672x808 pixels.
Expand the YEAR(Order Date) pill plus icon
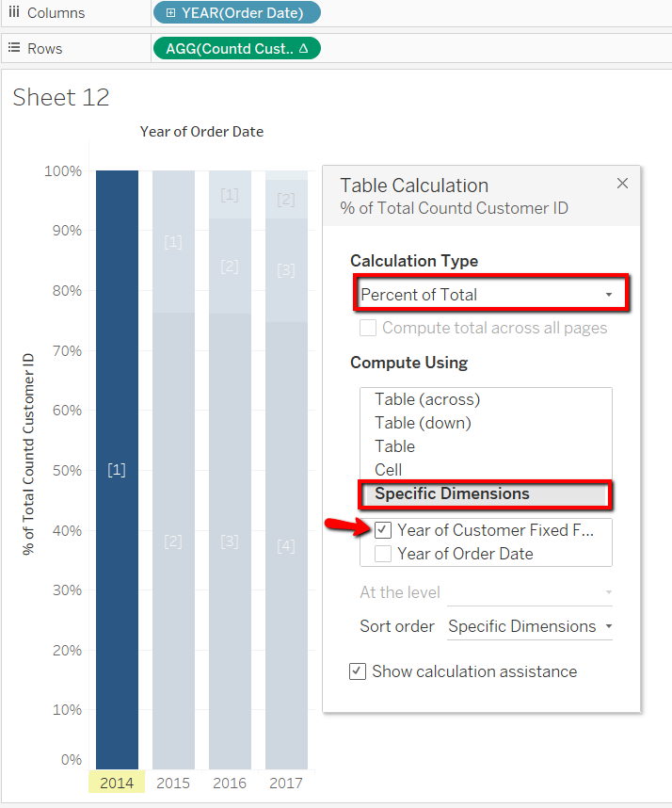pyautogui.click(x=170, y=13)
